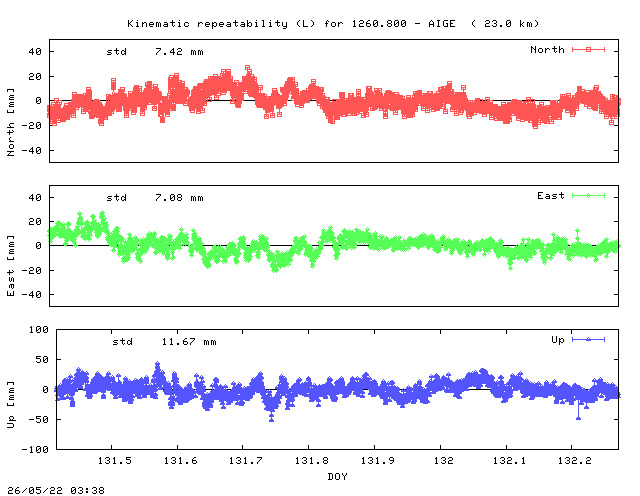Click the timestamp '26/05/22 03:38'
640x496 pixels.
coord(56,490)
